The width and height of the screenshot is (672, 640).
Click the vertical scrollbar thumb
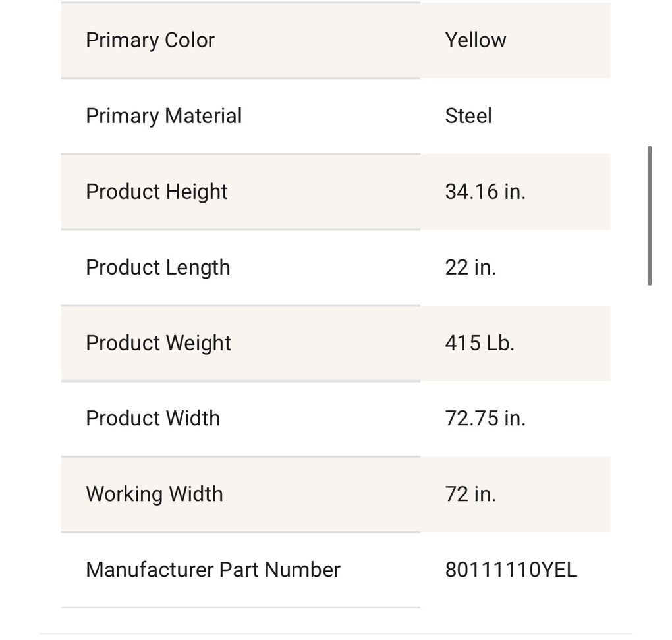[x=650, y=216]
